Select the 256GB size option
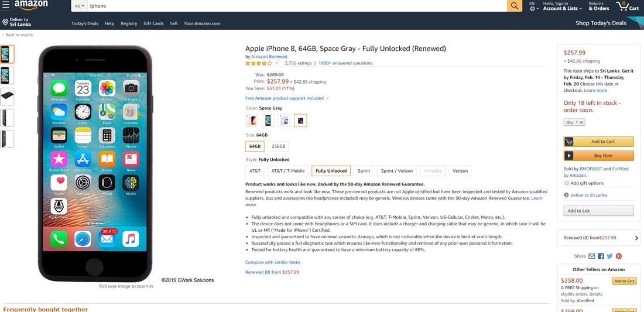The width and height of the screenshot is (644, 312). (x=278, y=146)
